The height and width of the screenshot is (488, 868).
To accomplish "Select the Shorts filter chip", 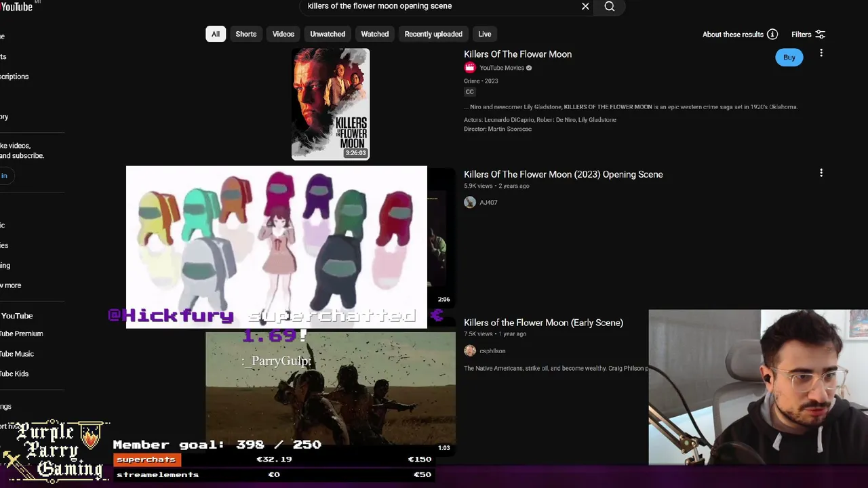I will [246, 34].
